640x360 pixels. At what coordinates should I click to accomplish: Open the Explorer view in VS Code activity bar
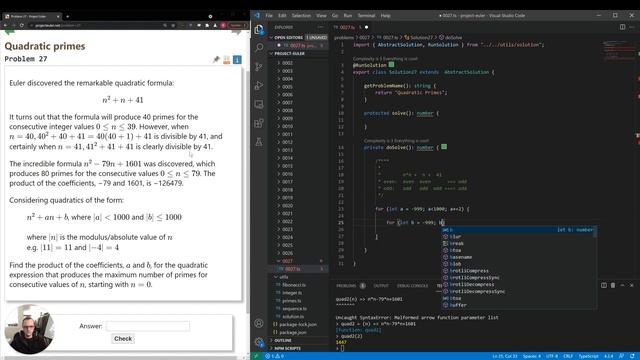[259, 29]
